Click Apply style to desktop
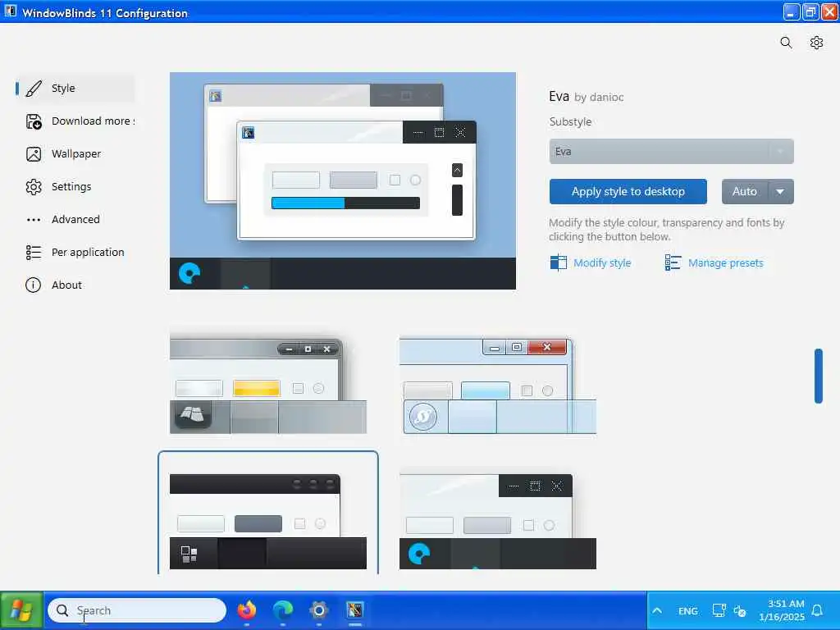The width and height of the screenshot is (840, 630). click(x=628, y=191)
